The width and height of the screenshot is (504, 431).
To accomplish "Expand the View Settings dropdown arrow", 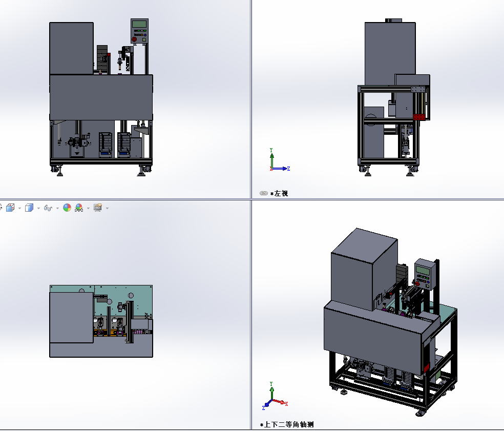I will coord(108,209).
